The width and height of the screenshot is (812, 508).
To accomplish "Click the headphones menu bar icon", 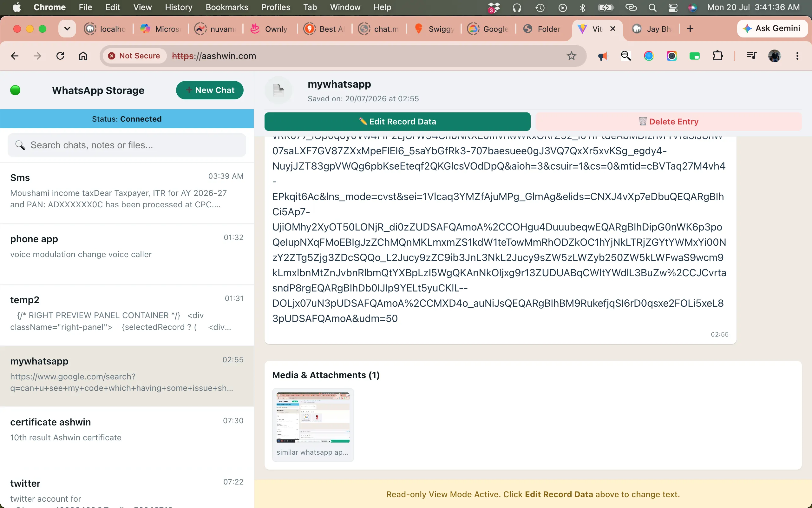I will [x=517, y=7].
